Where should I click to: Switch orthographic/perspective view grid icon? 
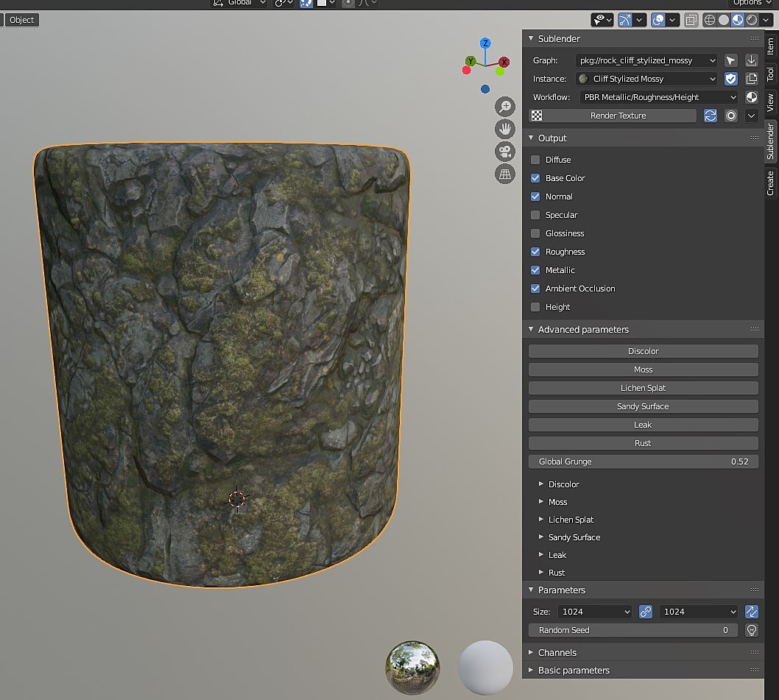tap(505, 174)
